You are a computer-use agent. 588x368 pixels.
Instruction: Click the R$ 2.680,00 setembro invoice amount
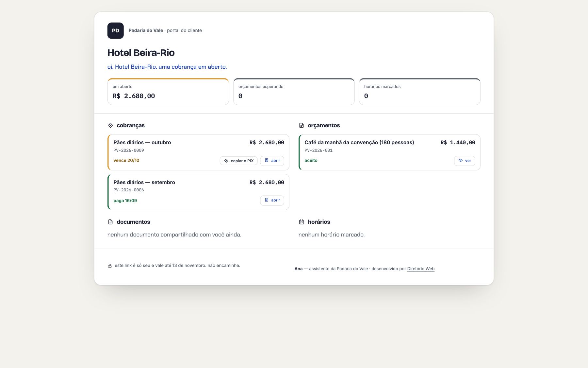pyautogui.click(x=267, y=182)
